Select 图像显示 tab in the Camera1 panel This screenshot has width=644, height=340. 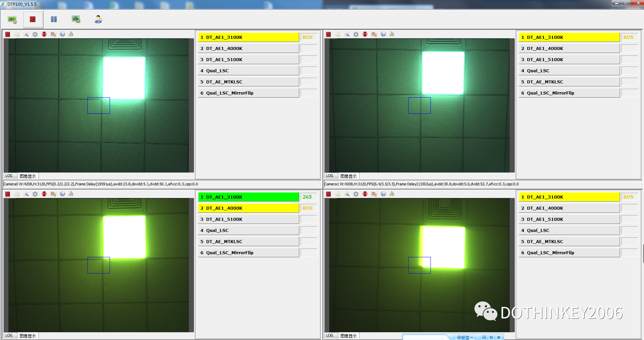(x=348, y=176)
